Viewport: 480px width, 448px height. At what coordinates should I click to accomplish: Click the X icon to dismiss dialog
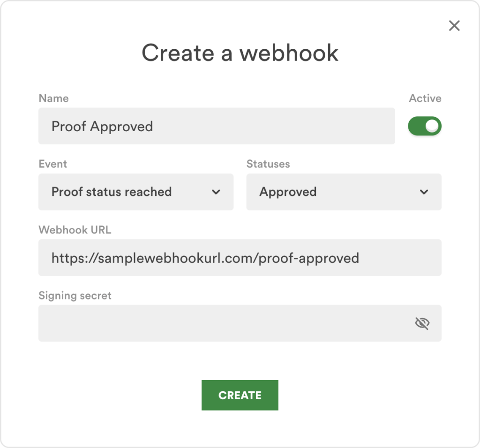(454, 26)
